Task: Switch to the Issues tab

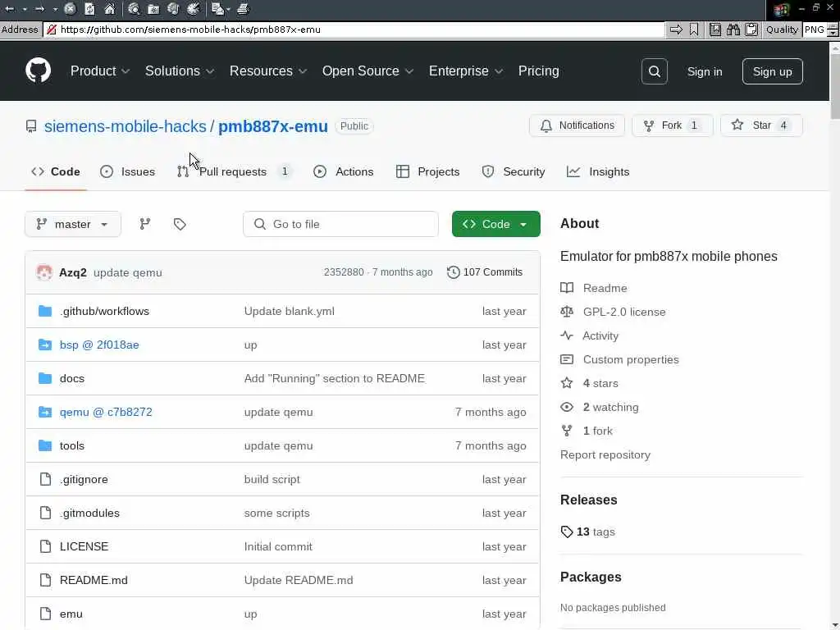Action: click(x=127, y=172)
